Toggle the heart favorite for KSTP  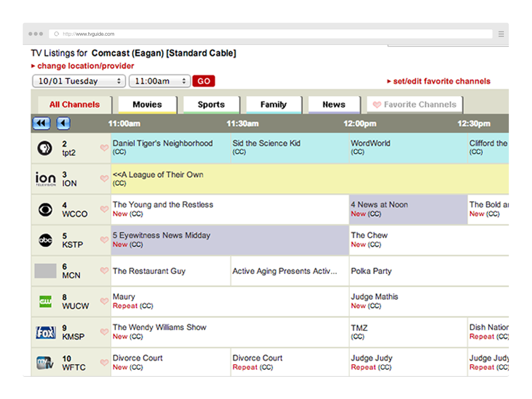tap(104, 240)
